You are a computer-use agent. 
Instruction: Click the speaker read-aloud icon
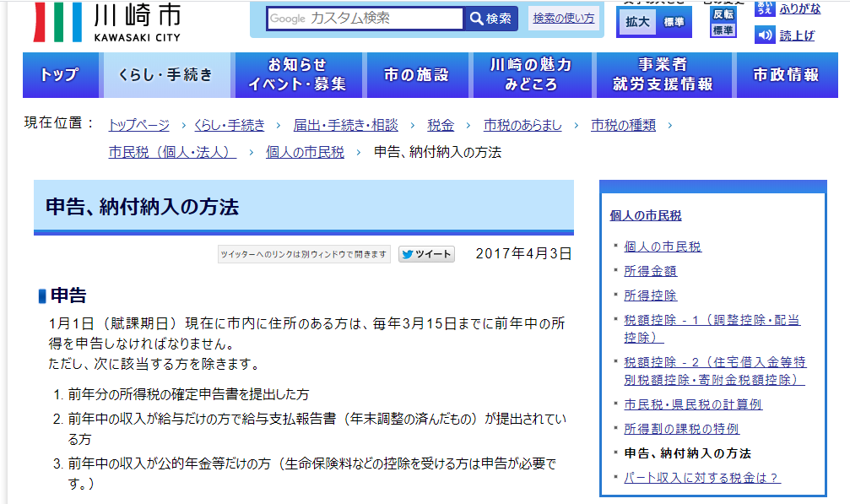coord(765,35)
